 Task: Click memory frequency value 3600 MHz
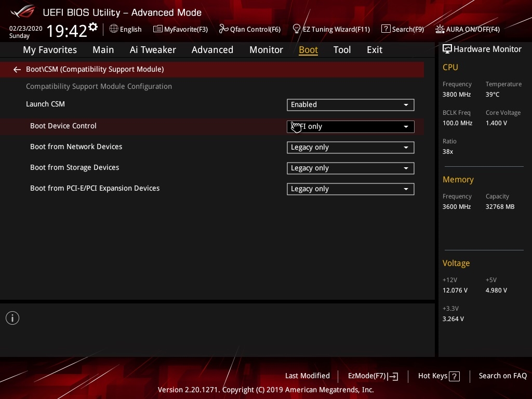point(457,207)
